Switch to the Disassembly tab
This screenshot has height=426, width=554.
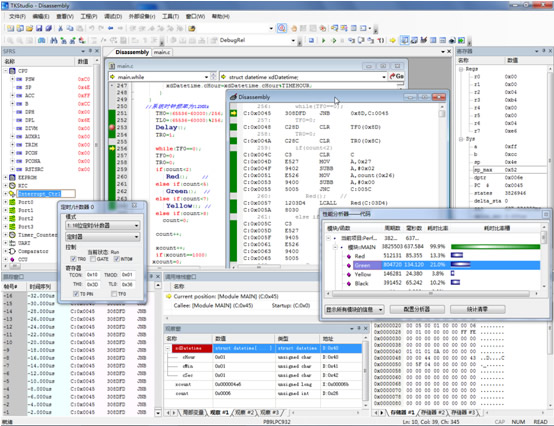coord(132,52)
